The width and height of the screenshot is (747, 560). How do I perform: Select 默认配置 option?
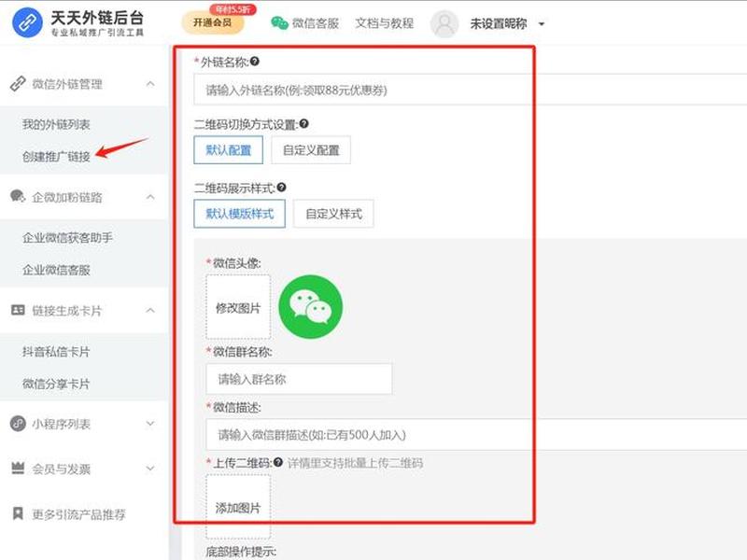[228, 150]
